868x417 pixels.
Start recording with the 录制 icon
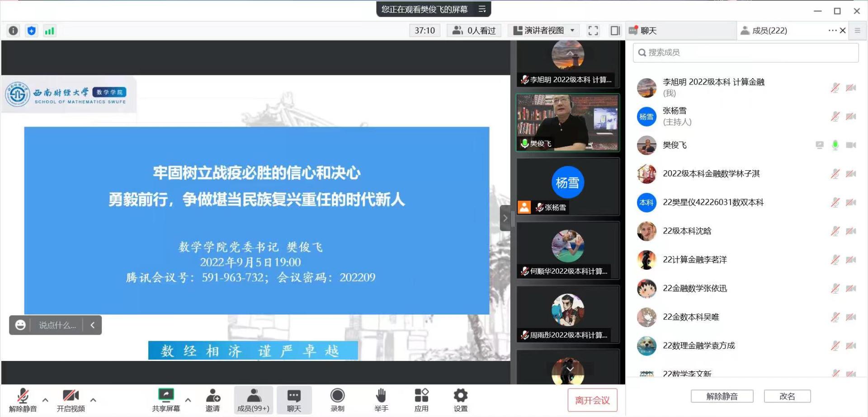pyautogui.click(x=337, y=400)
